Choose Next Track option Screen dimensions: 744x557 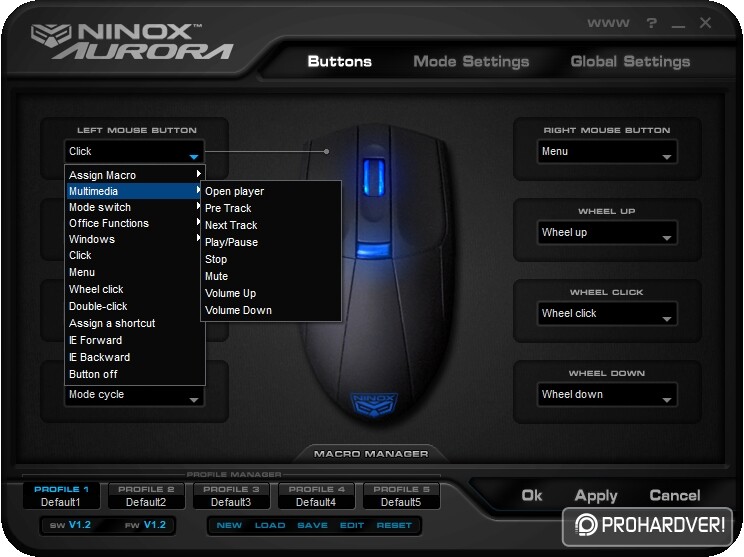(x=271, y=225)
